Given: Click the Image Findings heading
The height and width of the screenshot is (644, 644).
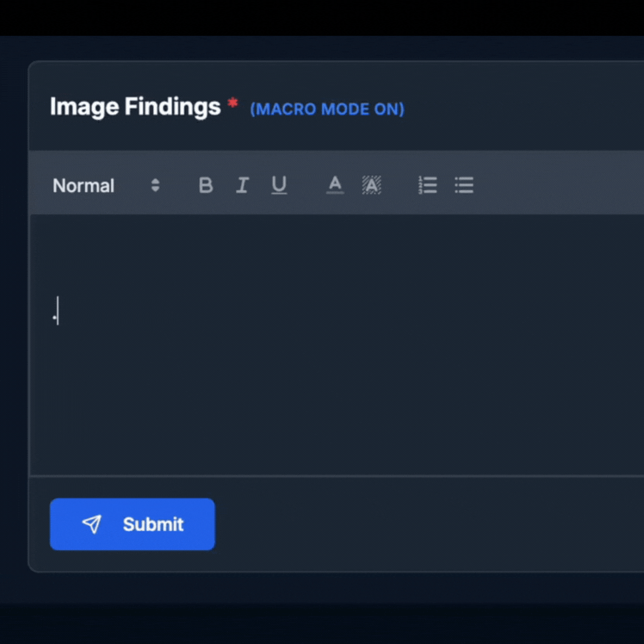Looking at the screenshot, I should click(x=134, y=107).
